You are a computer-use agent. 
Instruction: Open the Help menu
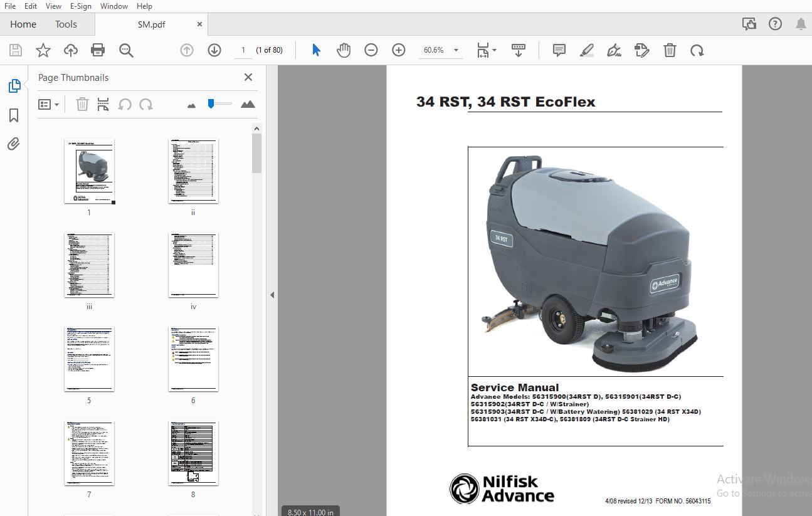coord(145,6)
